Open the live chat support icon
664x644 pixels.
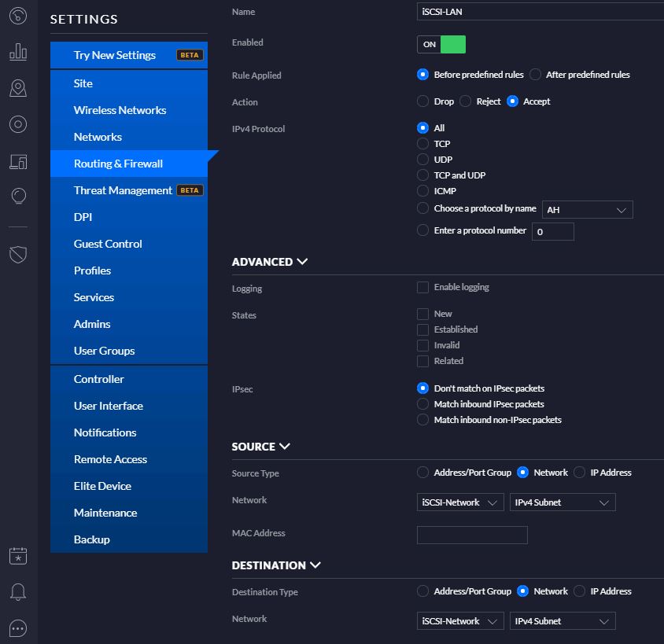18,628
